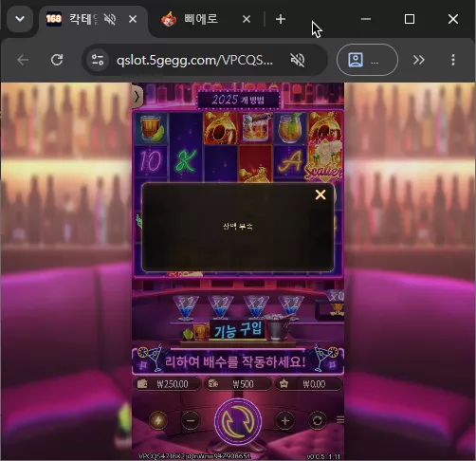This screenshot has width=476, height=461.
Task: Open the browser profile button
Action: (x=367, y=60)
